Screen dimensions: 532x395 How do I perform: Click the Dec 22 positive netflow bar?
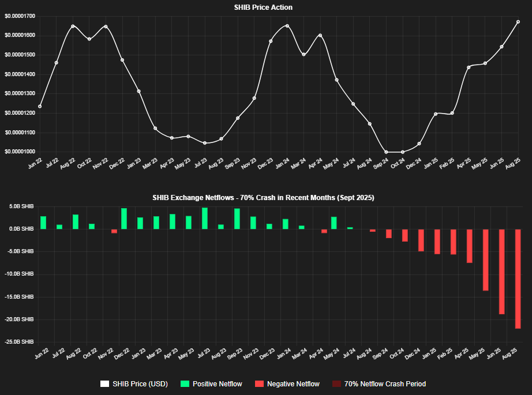point(124,219)
